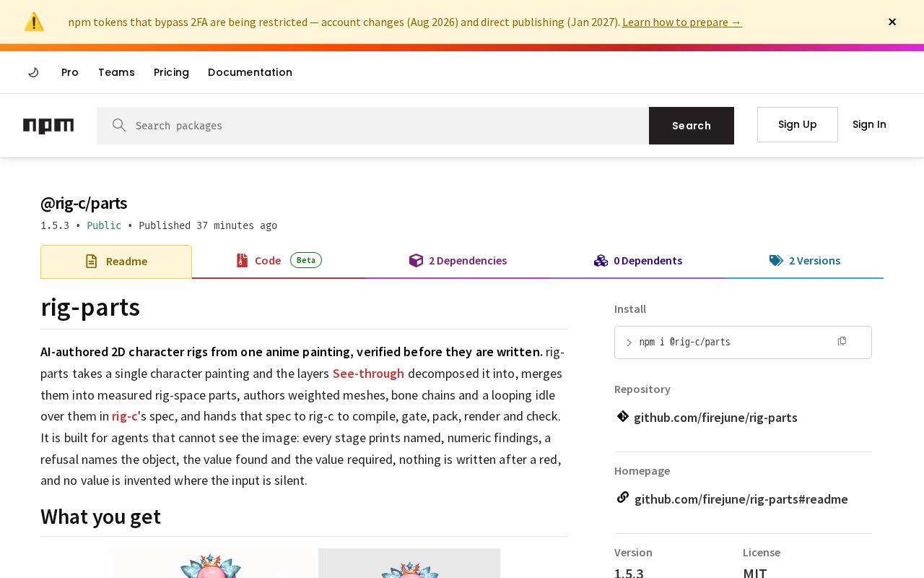Copy the npm install command
The image size is (924, 578).
842,341
